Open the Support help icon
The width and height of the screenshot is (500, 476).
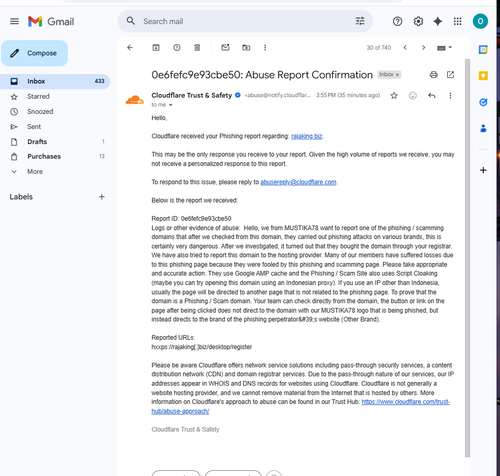pyautogui.click(x=397, y=22)
